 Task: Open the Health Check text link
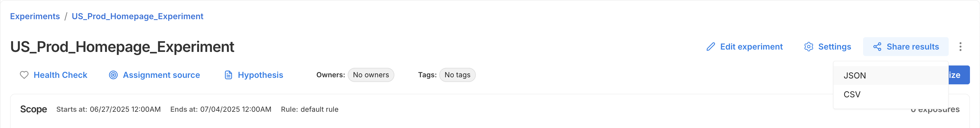pos(61,75)
